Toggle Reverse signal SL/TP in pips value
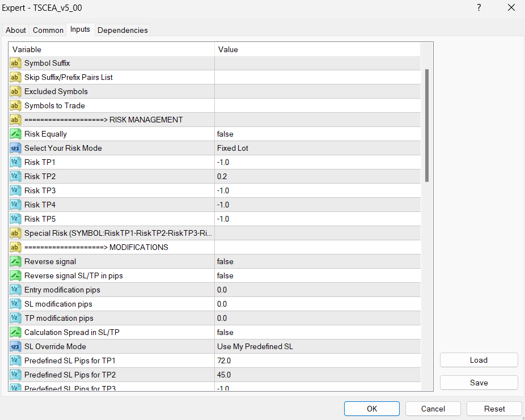525x420 pixels. [317, 275]
